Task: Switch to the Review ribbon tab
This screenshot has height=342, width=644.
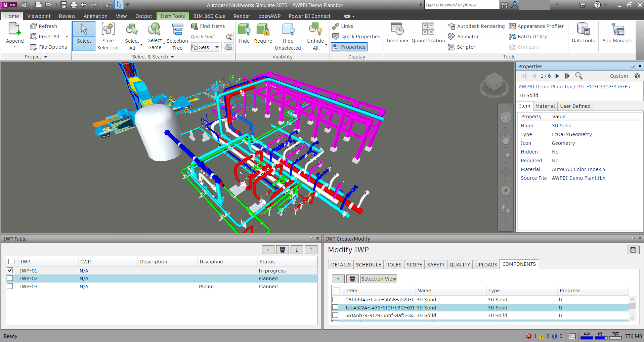Action: 67,16
